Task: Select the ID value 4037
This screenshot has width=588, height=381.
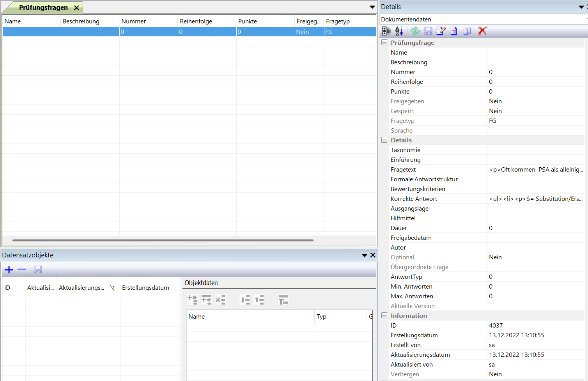Action: click(536, 326)
